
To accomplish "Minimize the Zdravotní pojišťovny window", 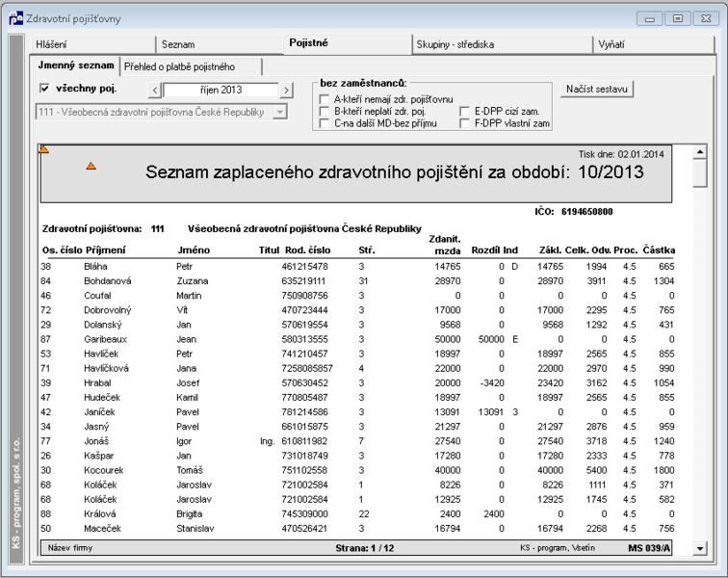I will pos(650,18).
